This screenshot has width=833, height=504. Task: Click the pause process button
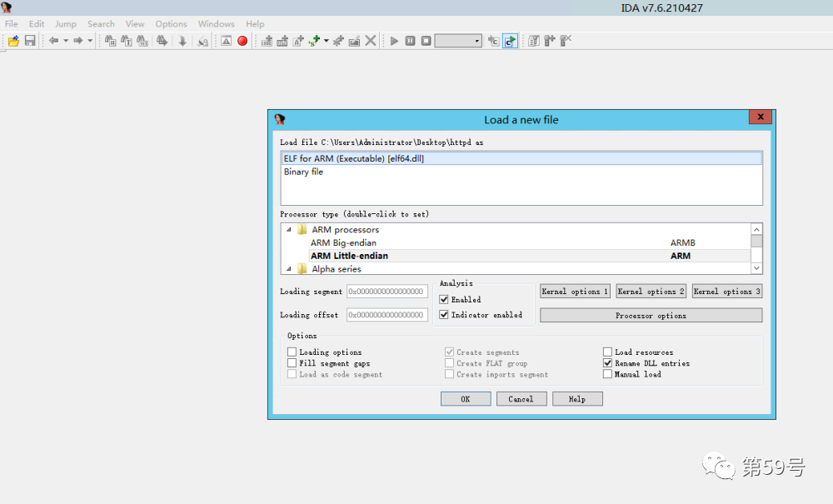click(x=410, y=41)
